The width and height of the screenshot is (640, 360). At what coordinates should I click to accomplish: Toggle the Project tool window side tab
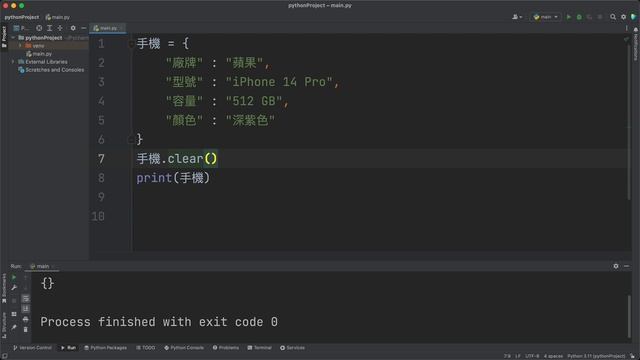(4, 36)
